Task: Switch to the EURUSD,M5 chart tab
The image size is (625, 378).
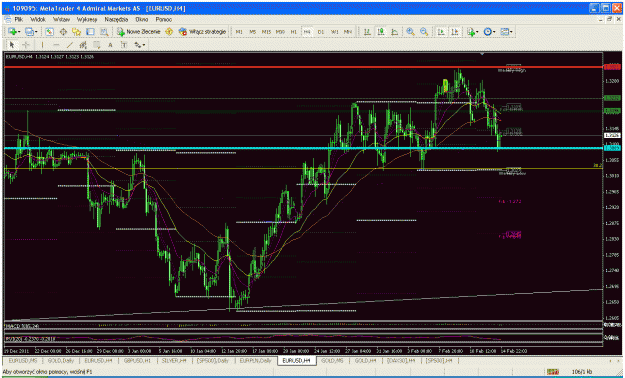Action: [x=22, y=360]
